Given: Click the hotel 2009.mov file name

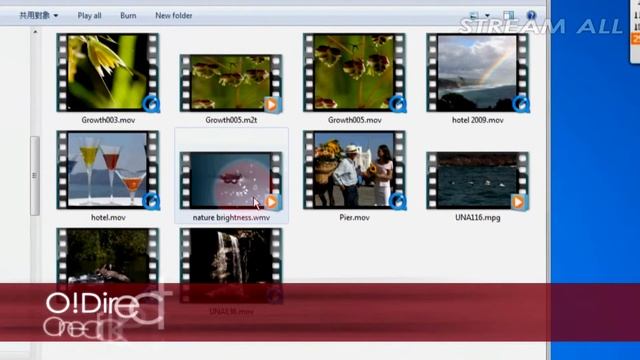Looking at the screenshot, I should tap(478, 120).
